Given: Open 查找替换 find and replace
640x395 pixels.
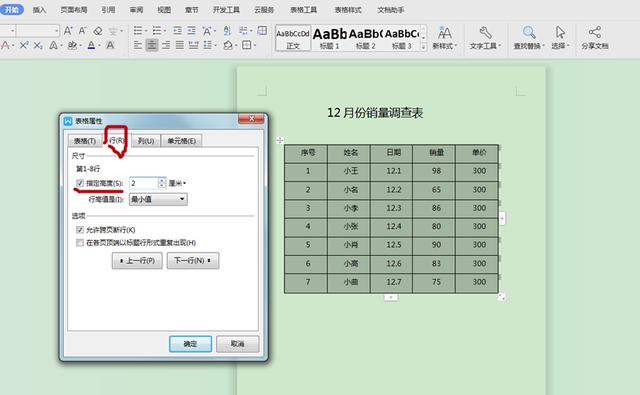Looking at the screenshot, I should click(529, 38).
